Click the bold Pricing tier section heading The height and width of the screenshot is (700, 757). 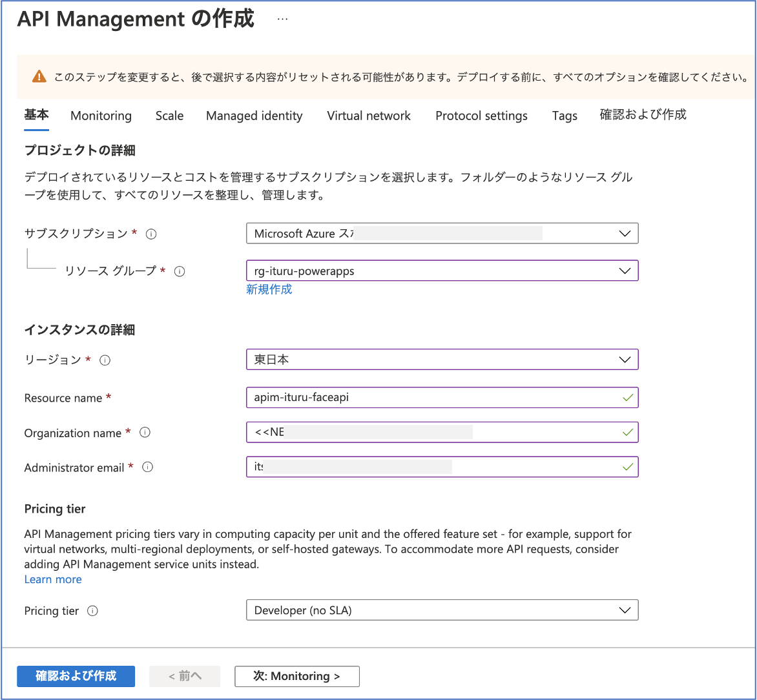[54, 509]
